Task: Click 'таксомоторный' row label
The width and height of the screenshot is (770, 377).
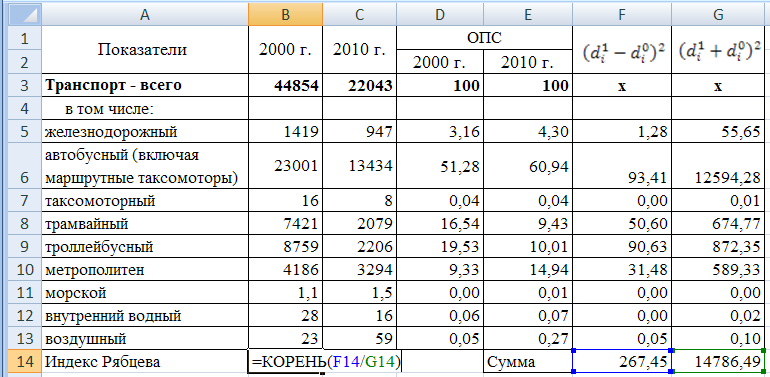Action: click(144, 200)
